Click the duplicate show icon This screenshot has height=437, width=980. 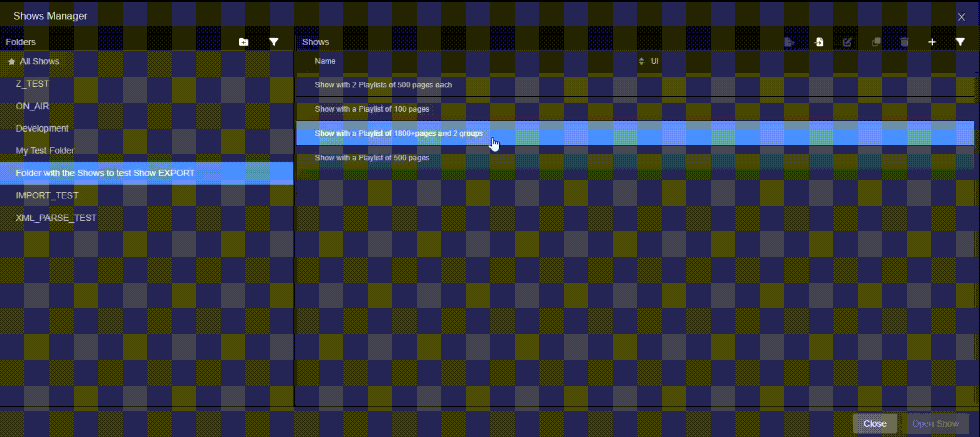click(x=876, y=42)
